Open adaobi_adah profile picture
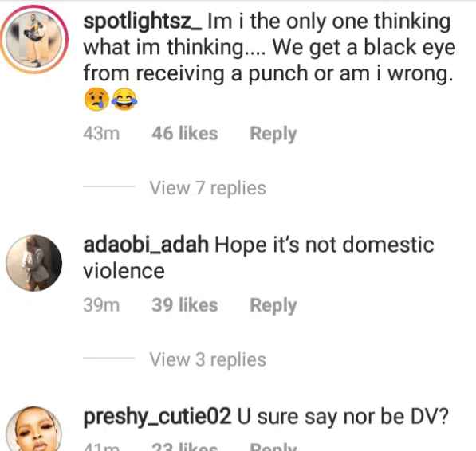476x451 pixels. pos(34,263)
